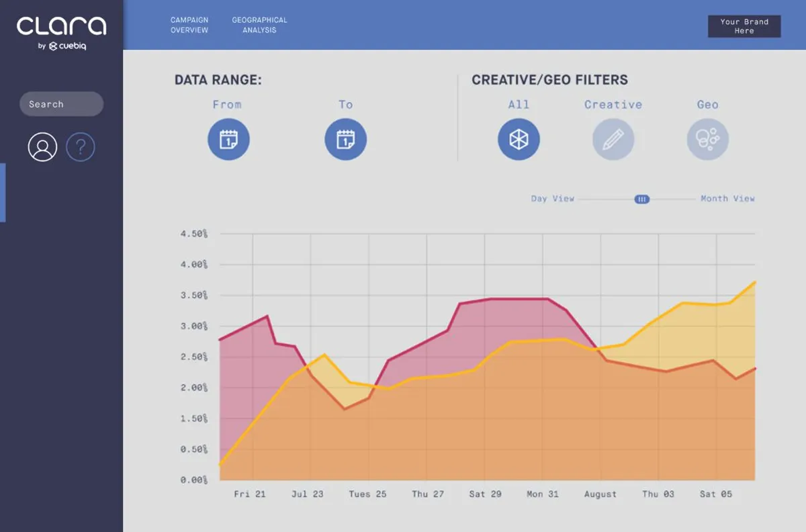
Task: Click the 4.50% y-axis value
Action: tap(194, 234)
